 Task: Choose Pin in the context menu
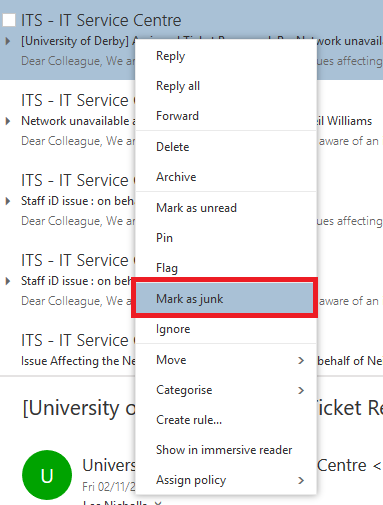pyautogui.click(x=226, y=238)
